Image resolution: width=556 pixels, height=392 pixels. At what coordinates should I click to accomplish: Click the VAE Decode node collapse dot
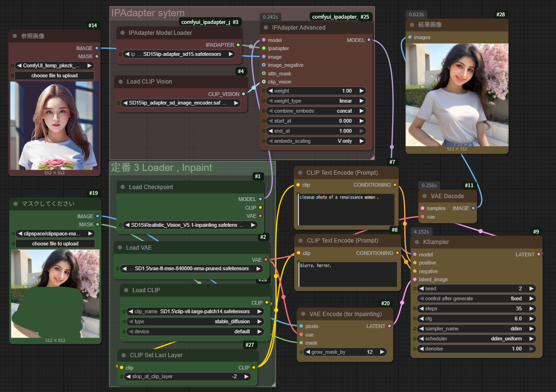[425, 196]
